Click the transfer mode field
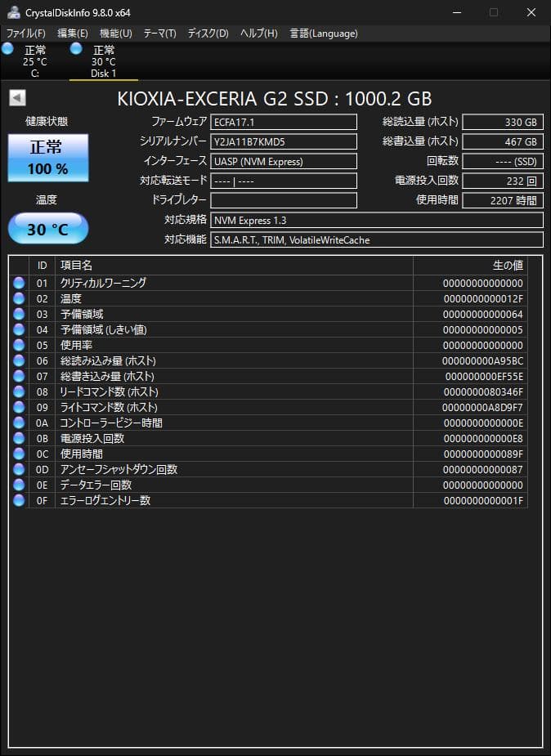Image resolution: width=551 pixels, height=756 pixels. 284,181
